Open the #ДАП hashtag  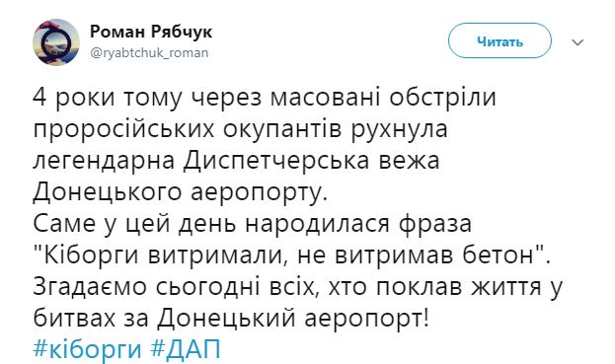pyautogui.click(x=186, y=348)
